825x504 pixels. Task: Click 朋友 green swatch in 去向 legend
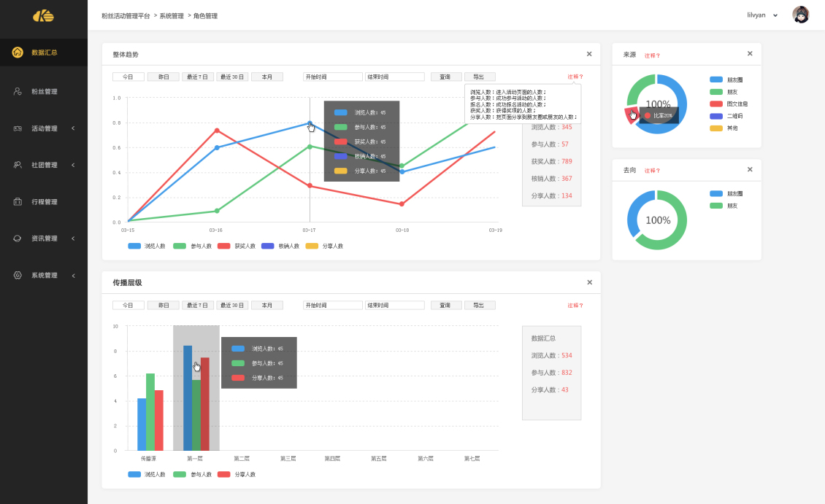click(716, 206)
